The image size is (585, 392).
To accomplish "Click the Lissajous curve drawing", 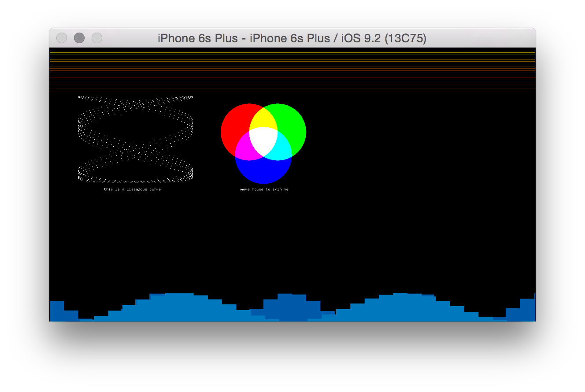I will (135, 139).
